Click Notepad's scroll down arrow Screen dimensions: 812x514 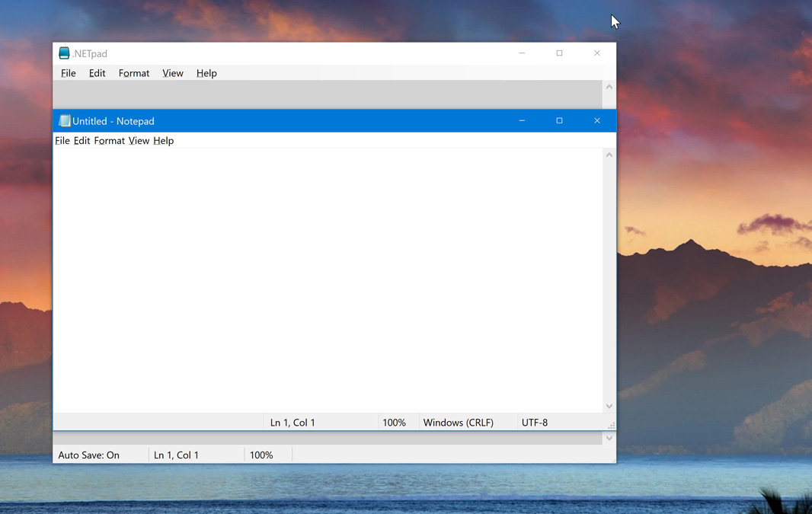(x=609, y=407)
